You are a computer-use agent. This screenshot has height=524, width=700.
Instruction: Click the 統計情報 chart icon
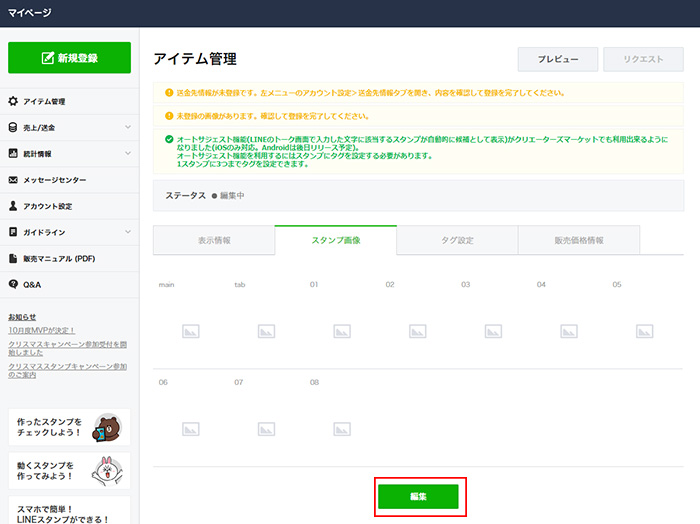coord(13,154)
